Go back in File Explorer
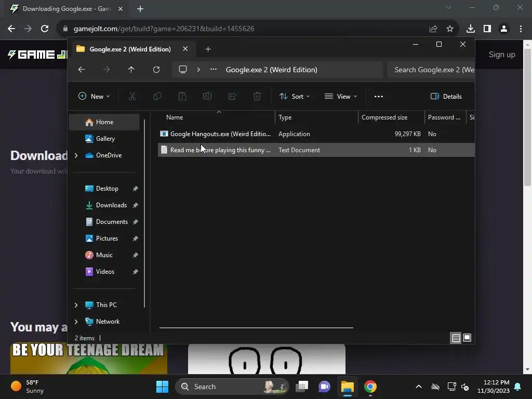This screenshot has width=532, height=399. 82,70
